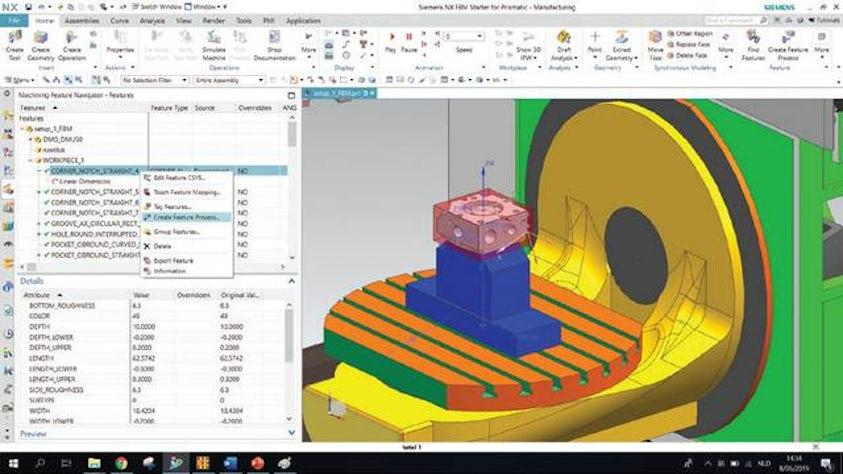Image resolution: width=843 pixels, height=474 pixels.
Task: Switch to the Tools ribbon tab
Action: click(244, 20)
